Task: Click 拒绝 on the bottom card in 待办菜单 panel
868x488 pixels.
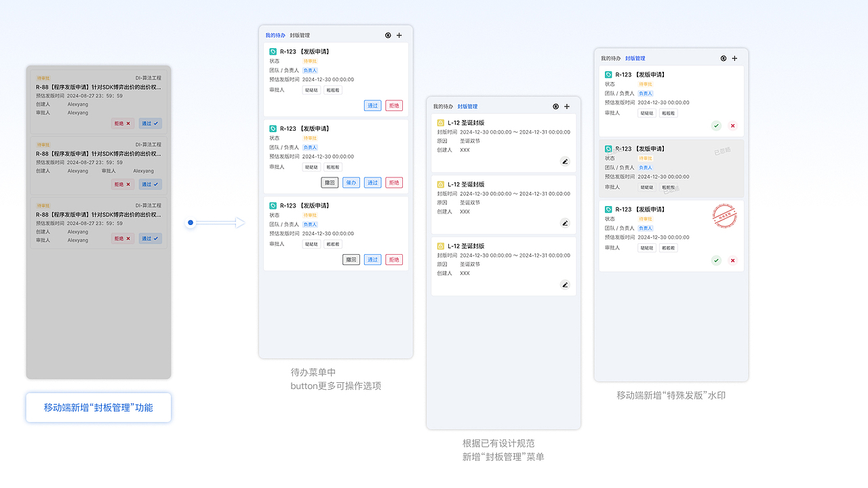Action: 394,260
